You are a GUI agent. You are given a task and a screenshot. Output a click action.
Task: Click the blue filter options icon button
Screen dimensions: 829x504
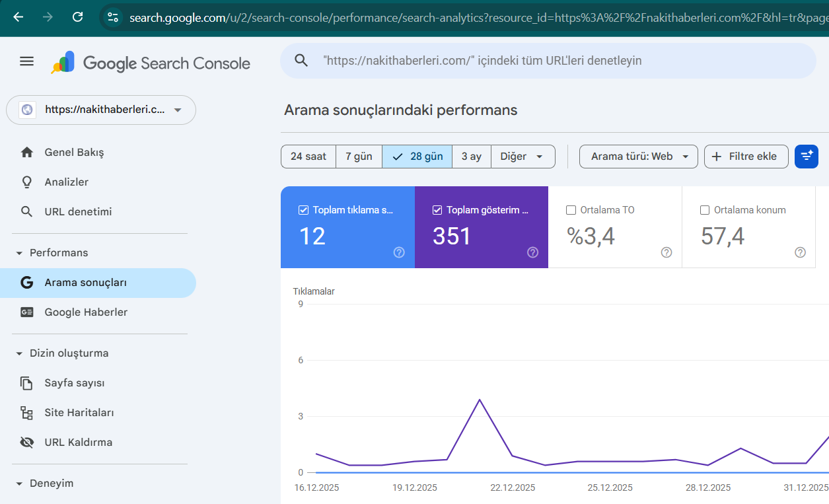point(807,157)
